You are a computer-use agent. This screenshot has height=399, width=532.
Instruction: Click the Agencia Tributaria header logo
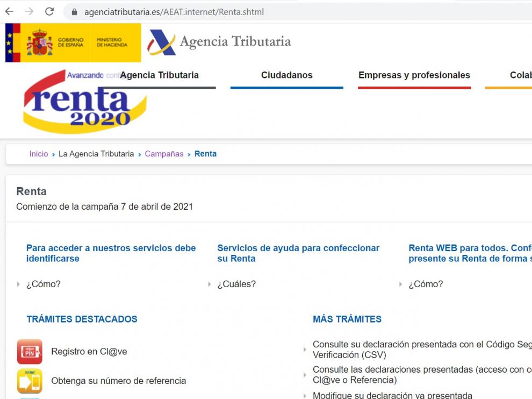click(219, 42)
